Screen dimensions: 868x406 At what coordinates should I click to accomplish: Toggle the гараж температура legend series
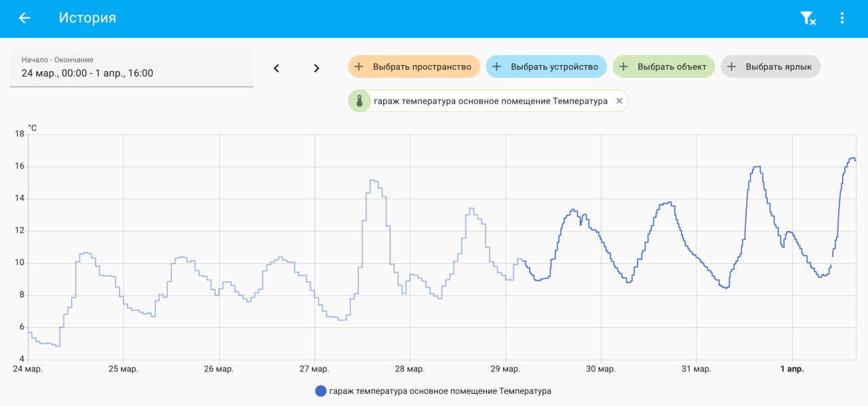point(433,391)
